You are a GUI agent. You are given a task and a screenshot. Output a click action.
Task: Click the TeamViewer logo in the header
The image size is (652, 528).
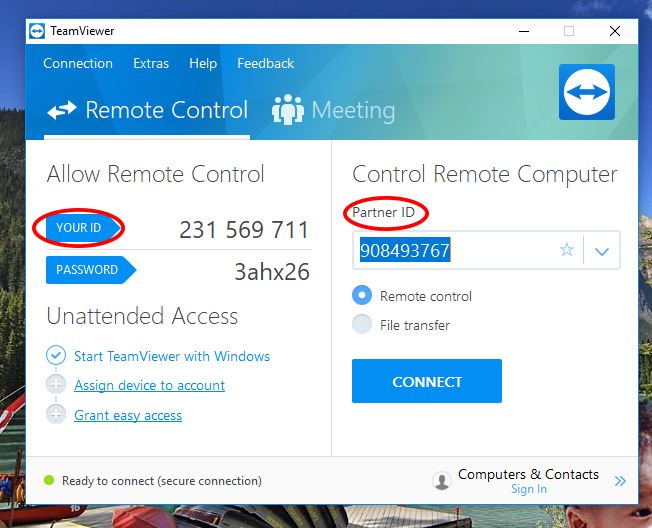point(587,92)
